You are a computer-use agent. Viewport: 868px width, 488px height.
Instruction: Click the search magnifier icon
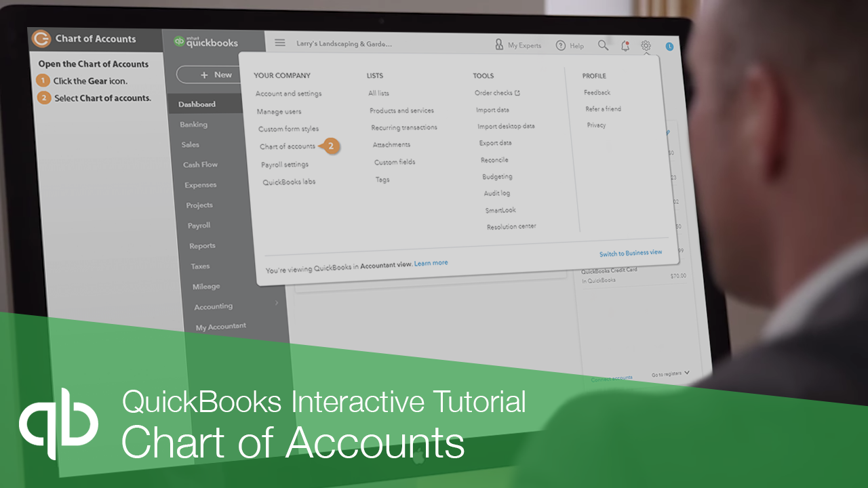pyautogui.click(x=603, y=45)
